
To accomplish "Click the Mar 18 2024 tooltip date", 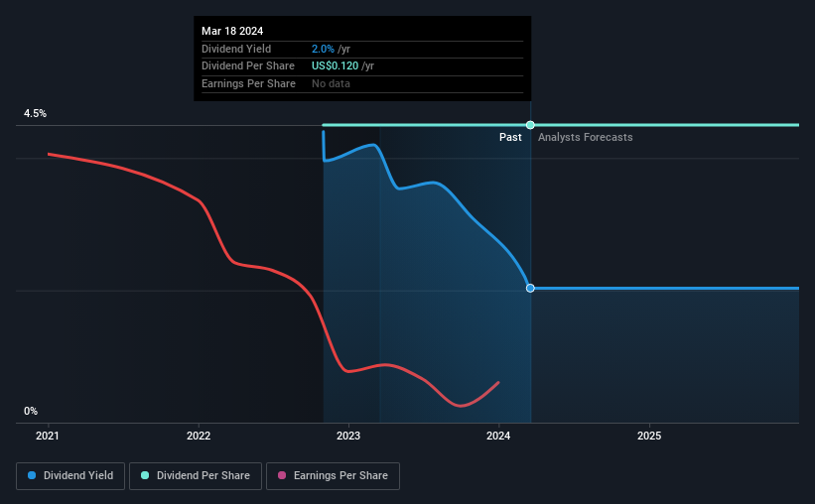I will pyautogui.click(x=232, y=31).
